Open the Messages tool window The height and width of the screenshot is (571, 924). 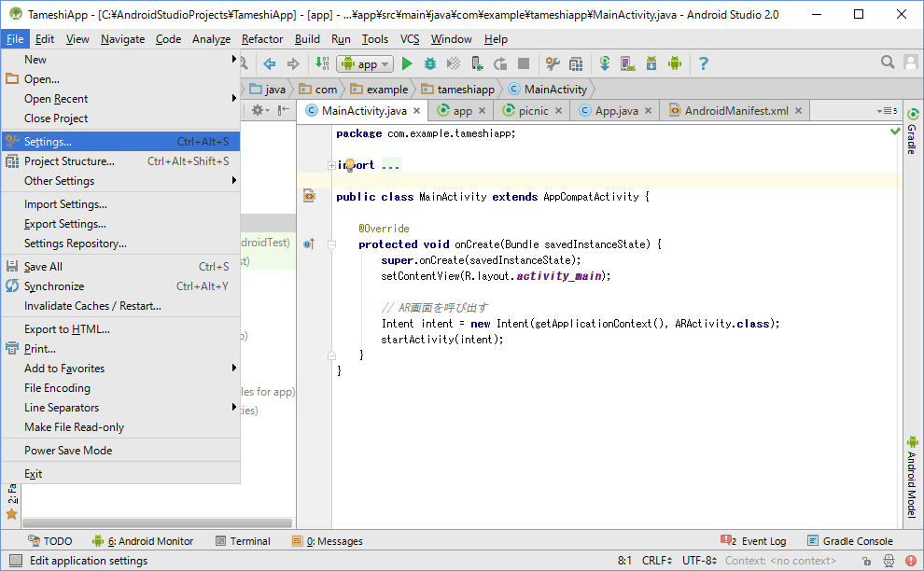[x=328, y=541]
